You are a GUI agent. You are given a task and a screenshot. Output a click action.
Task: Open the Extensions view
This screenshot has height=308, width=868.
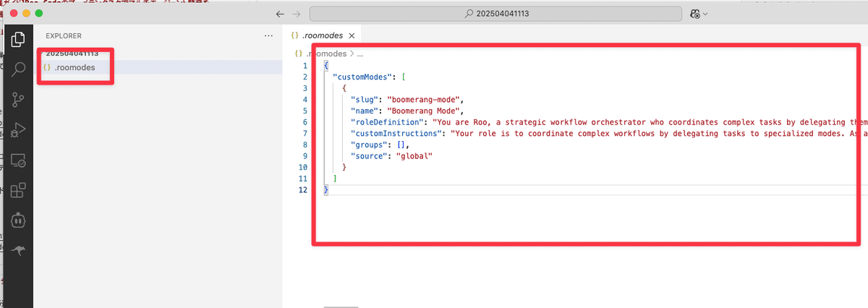point(18,190)
